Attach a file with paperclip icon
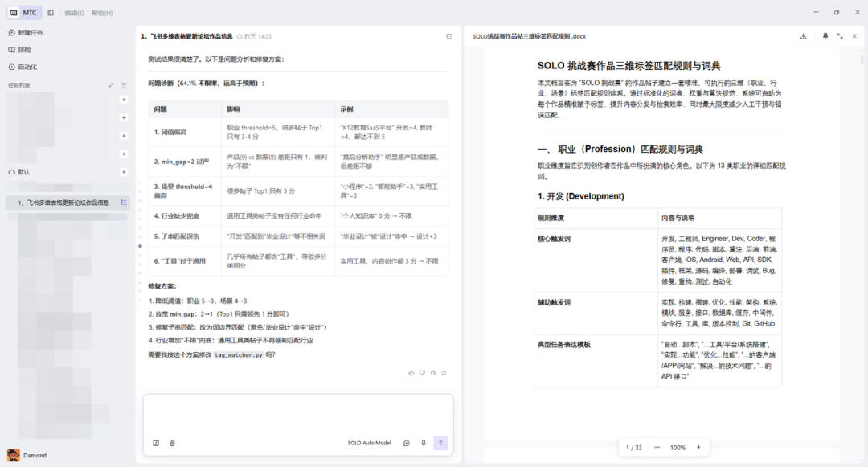 172,443
